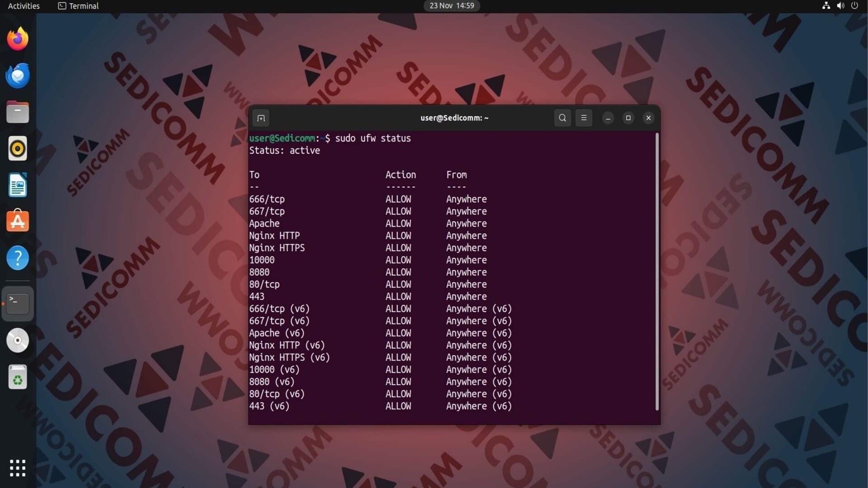Open the power menu icon
Image resolution: width=868 pixels, height=488 pixels.
click(854, 6)
